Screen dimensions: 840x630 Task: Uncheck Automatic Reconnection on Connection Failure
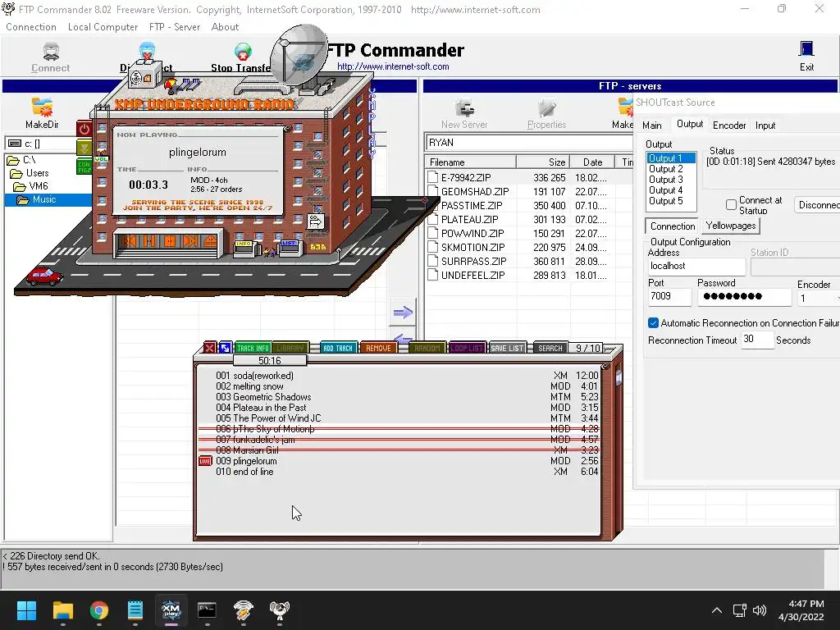[653, 323]
